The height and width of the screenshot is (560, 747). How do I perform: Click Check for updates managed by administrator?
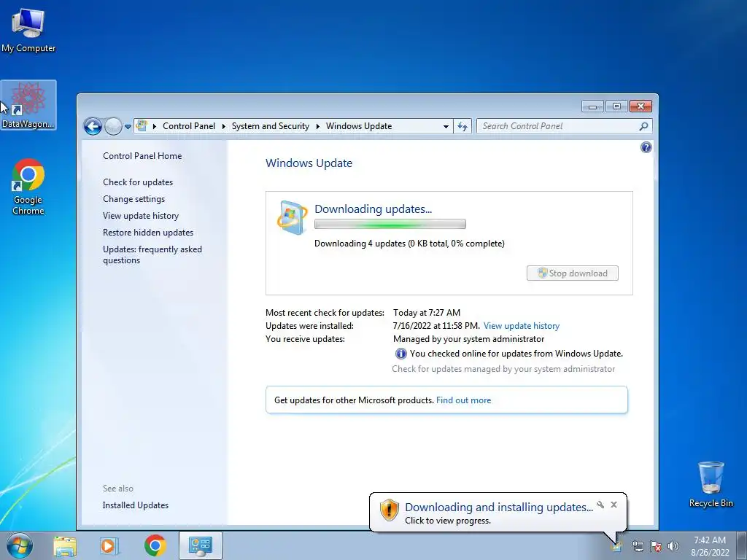click(503, 368)
